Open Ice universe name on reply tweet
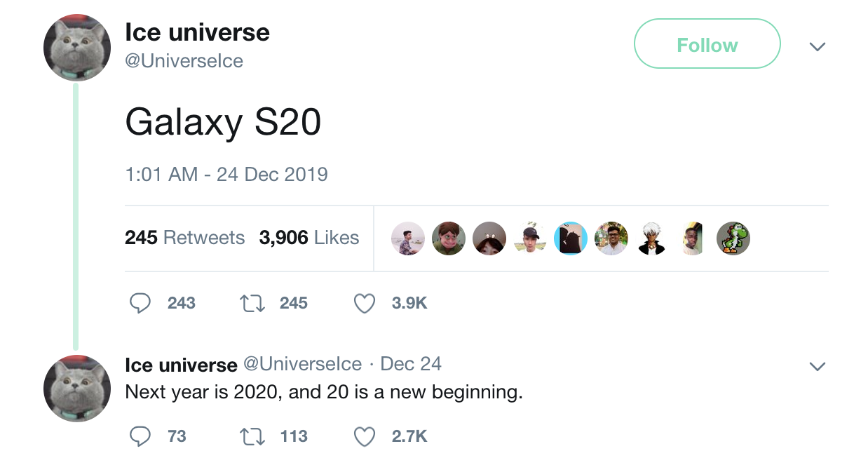This screenshot has height=458, width=868. coord(181,365)
